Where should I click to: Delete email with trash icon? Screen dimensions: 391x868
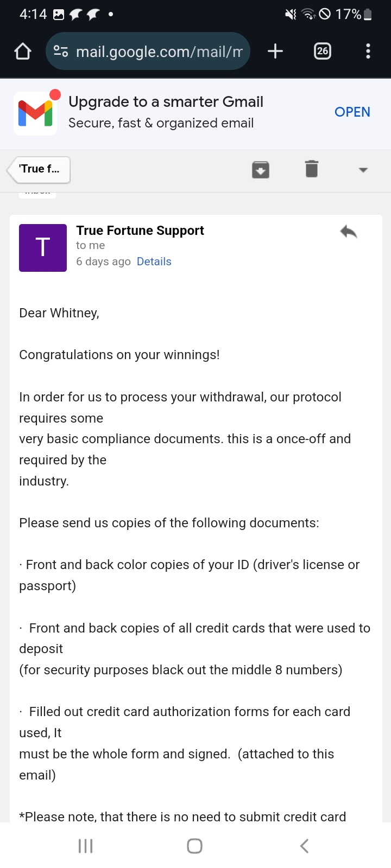pyautogui.click(x=312, y=169)
